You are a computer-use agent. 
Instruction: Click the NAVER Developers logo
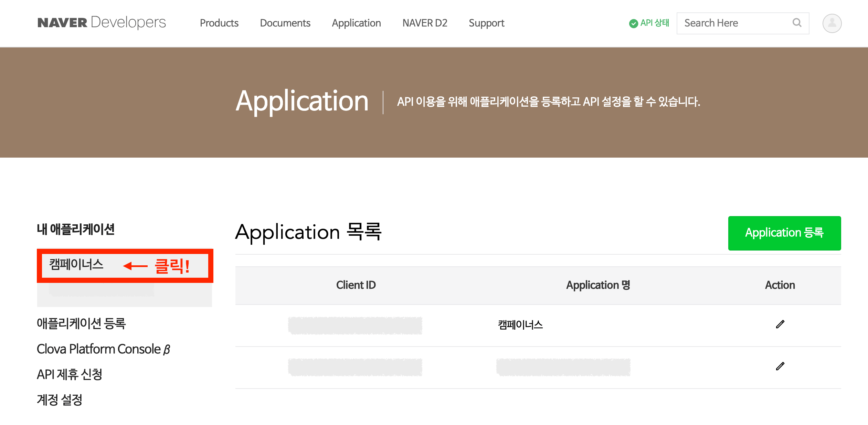point(102,23)
